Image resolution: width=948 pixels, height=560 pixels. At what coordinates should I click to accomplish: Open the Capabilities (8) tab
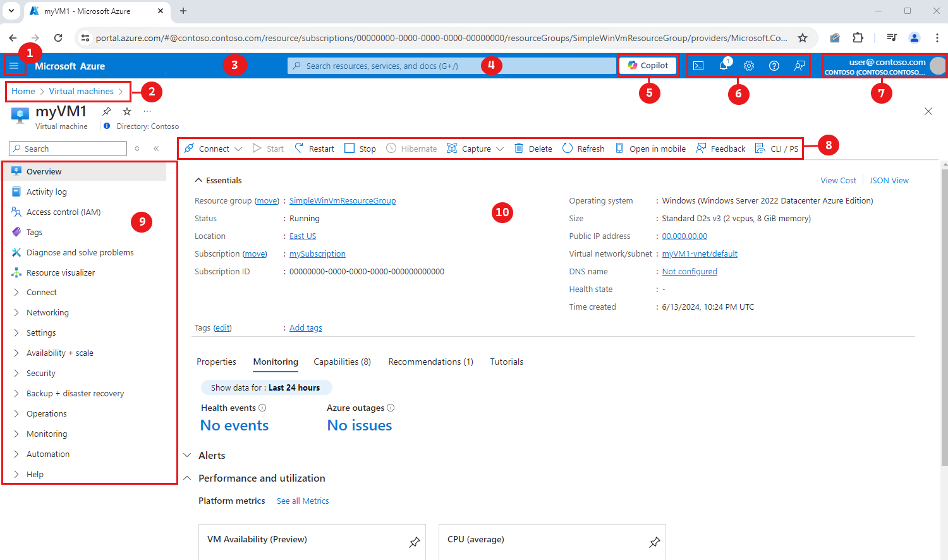342,362
